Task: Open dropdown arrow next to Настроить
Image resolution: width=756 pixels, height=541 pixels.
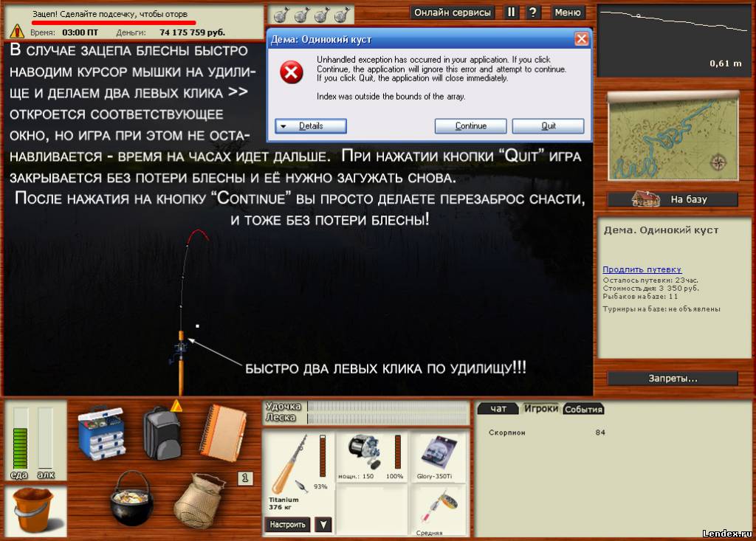Action: (323, 525)
